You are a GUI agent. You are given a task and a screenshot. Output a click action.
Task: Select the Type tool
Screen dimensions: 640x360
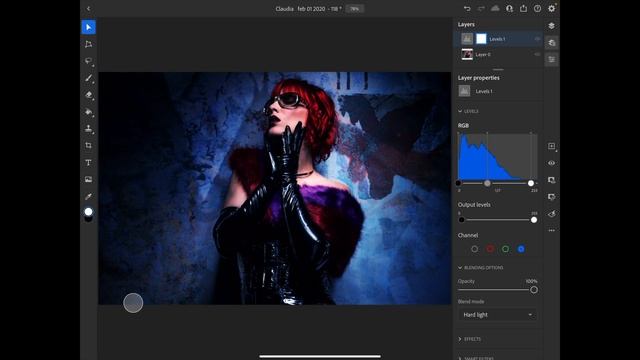click(x=89, y=162)
